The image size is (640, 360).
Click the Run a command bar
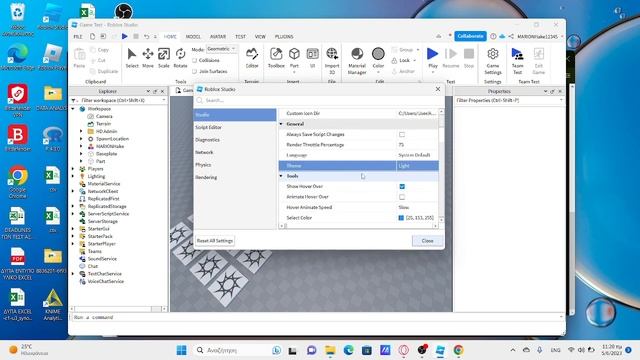pos(317,317)
